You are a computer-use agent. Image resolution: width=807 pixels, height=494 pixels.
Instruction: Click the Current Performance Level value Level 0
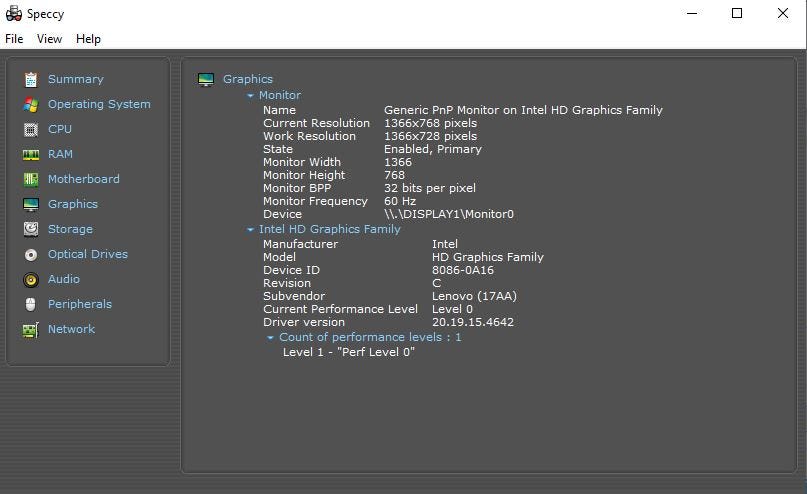(452, 309)
